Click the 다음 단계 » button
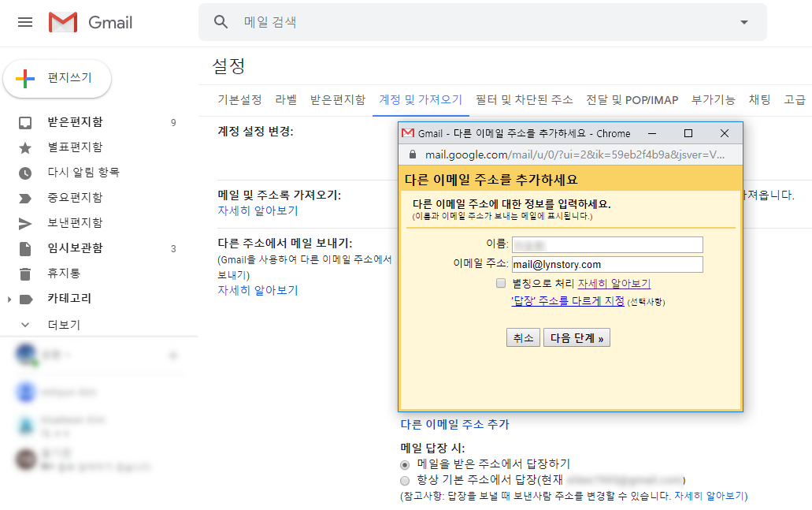Screen dimensions: 812x510 [x=577, y=337]
